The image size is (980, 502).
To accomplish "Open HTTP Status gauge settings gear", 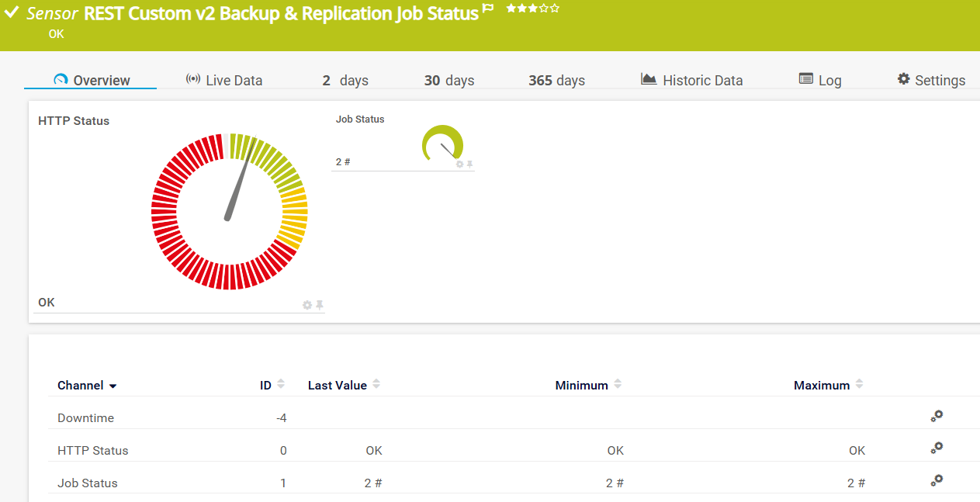I will coord(307,305).
